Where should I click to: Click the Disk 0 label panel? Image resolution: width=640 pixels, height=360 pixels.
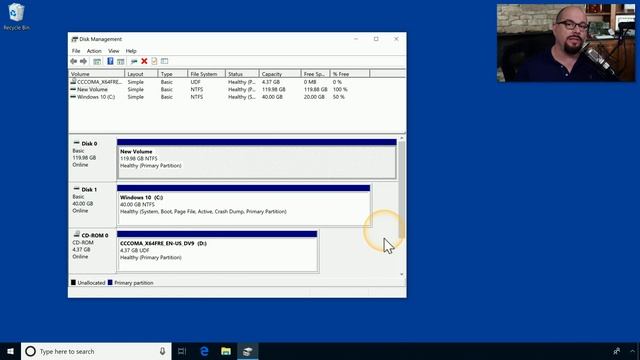click(x=92, y=159)
